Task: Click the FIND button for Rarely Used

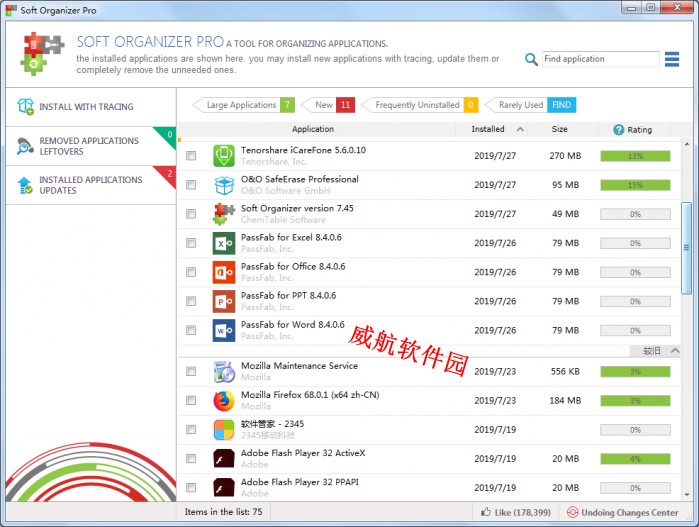Action: click(562, 105)
